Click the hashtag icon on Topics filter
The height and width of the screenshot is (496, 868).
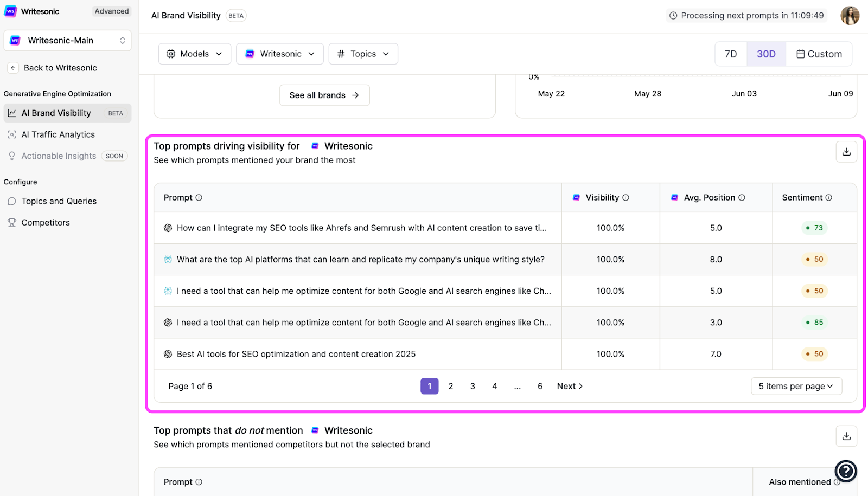[341, 54]
